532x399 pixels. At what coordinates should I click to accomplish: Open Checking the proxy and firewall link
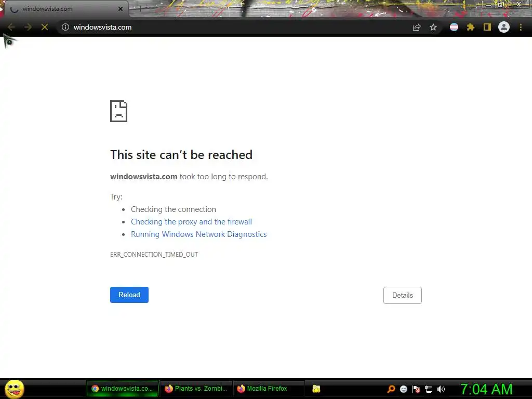(x=191, y=222)
